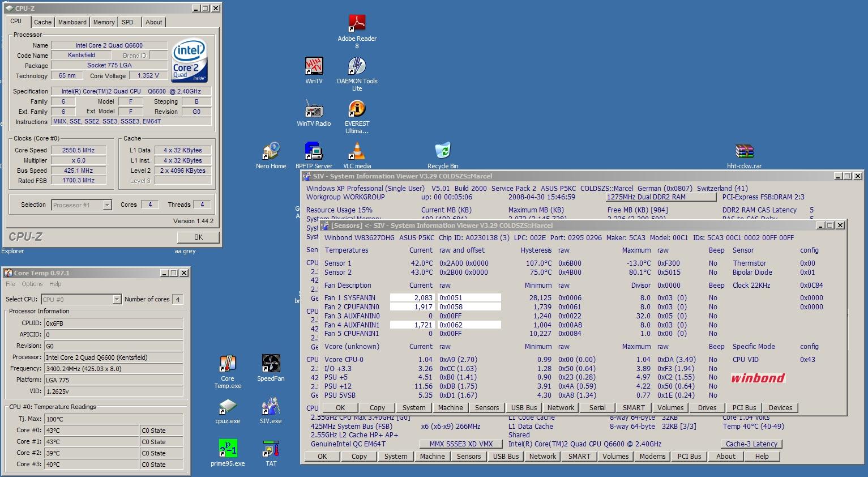Open Core Temp Options menu
868x477 pixels.
[32, 284]
